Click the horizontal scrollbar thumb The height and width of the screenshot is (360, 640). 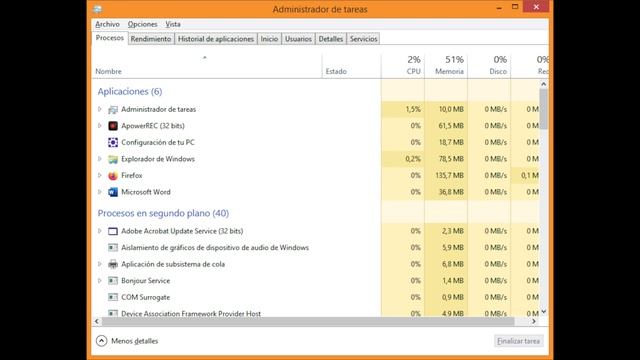(x=308, y=322)
